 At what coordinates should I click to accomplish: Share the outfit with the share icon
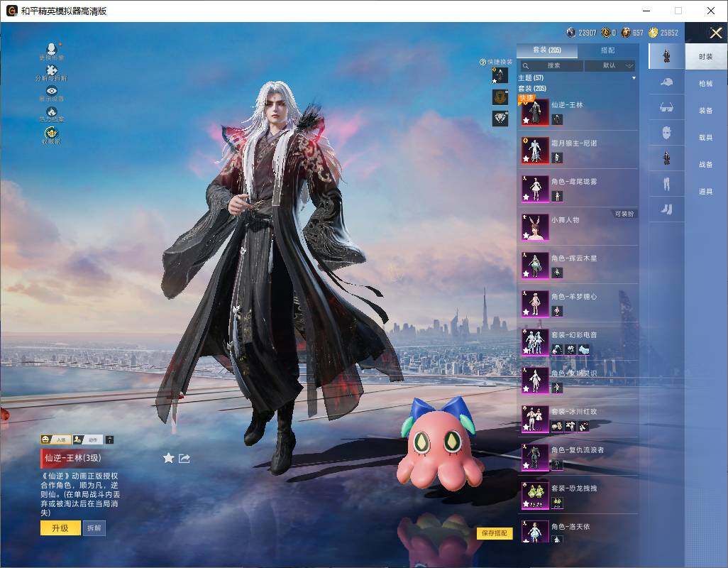tap(184, 459)
